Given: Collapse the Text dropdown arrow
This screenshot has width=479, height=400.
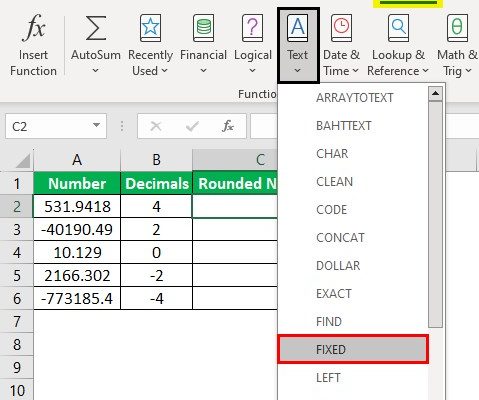Looking at the screenshot, I should [x=298, y=71].
